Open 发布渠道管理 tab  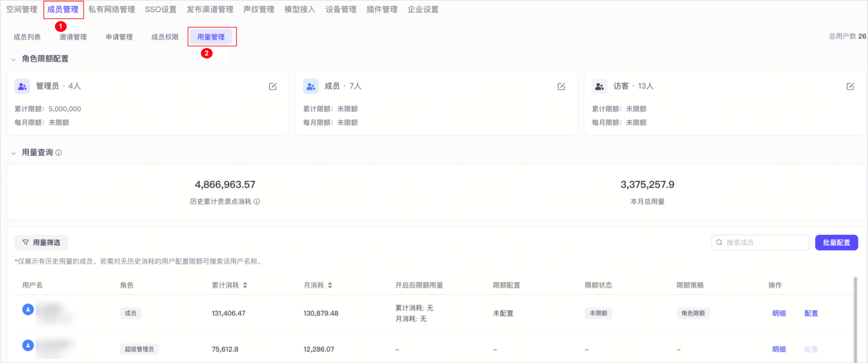point(210,10)
